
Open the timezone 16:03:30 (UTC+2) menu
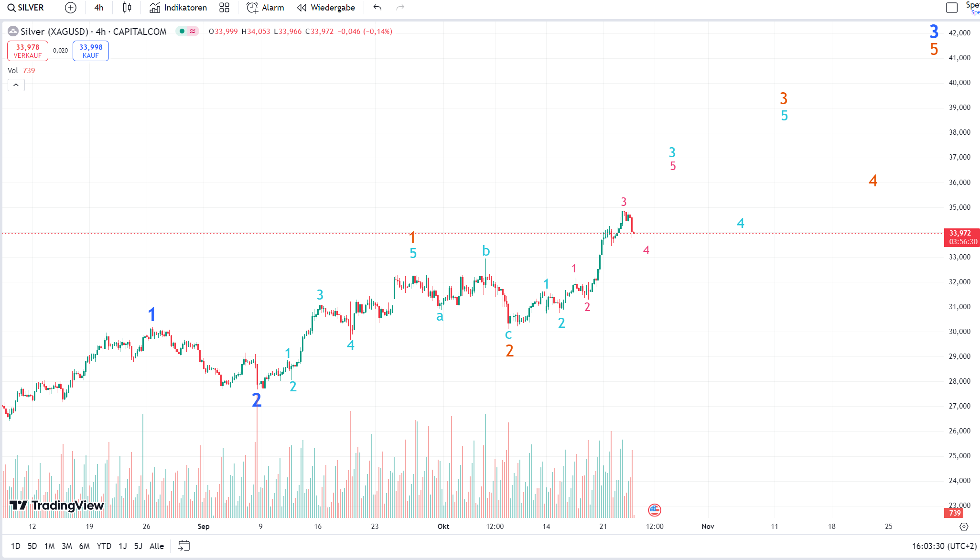click(944, 546)
